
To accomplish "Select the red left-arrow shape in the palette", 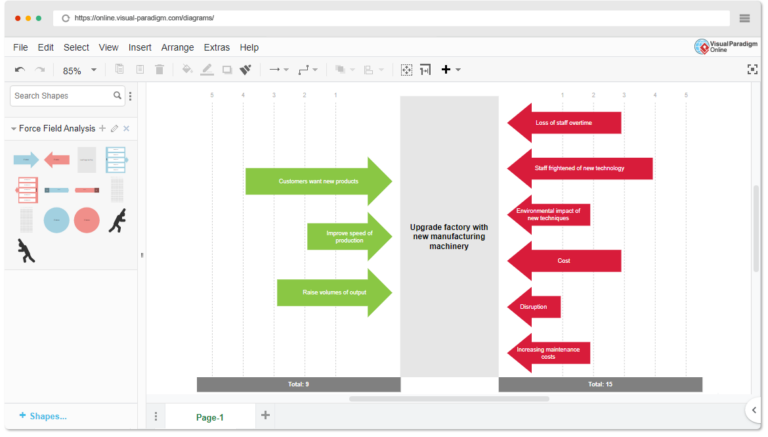I will tap(57, 159).
